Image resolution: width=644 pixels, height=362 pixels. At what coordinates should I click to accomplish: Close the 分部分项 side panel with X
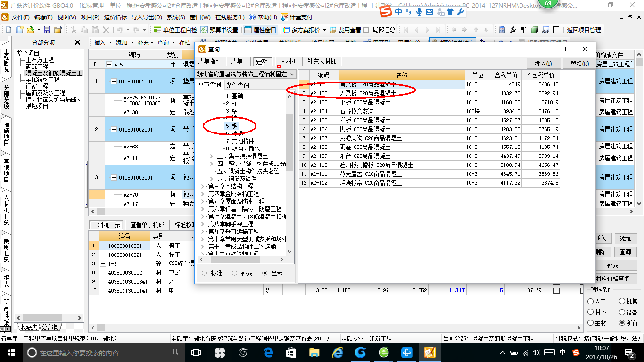[78, 42]
